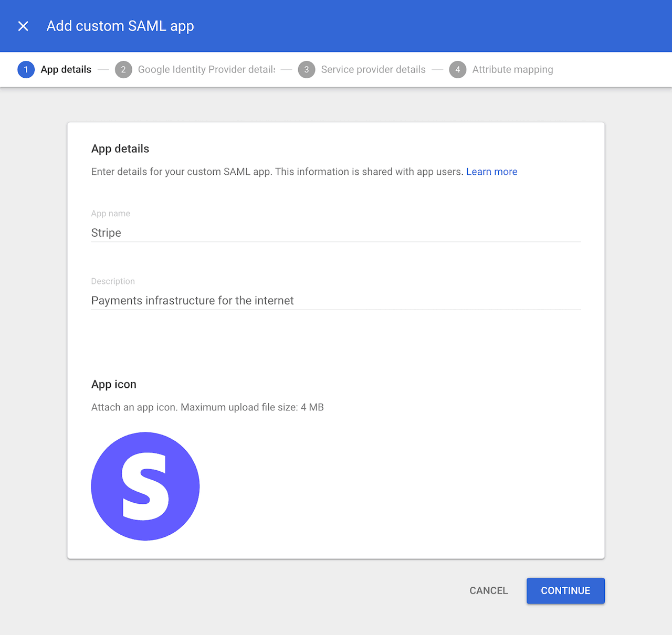This screenshot has height=635, width=672.
Task: Select Attribute mapping step
Action: [512, 69]
